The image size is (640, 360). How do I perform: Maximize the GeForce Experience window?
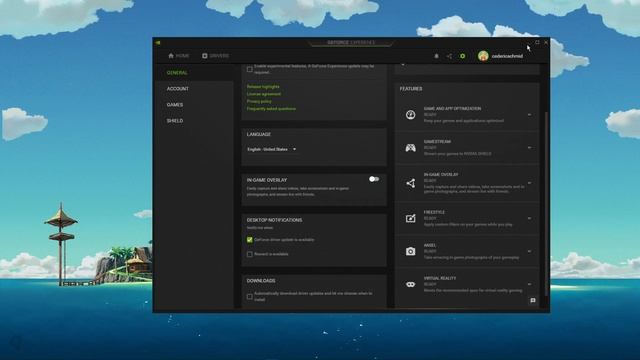[x=537, y=42]
